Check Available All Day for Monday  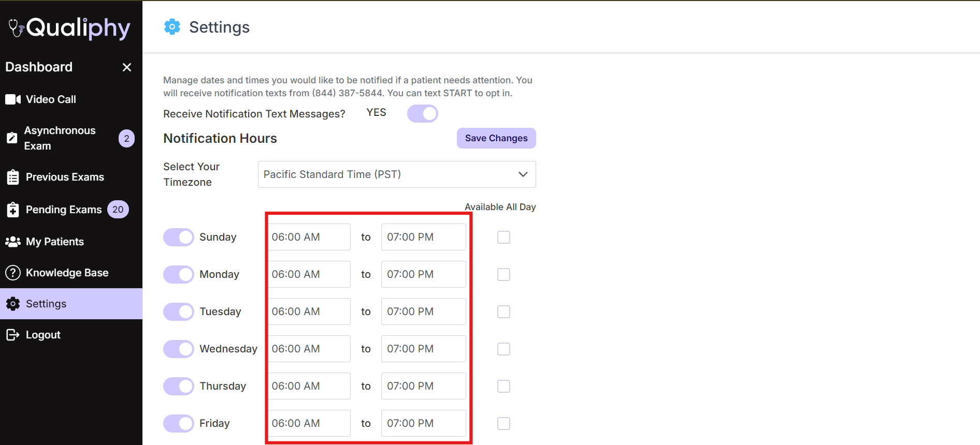[x=503, y=274]
